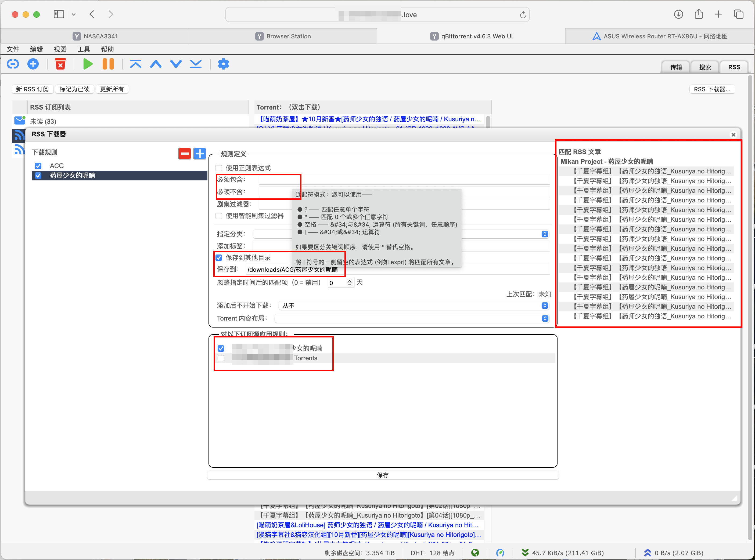The width and height of the screenshot is (755, 560).
Task: Click the Safari address bar
Action: coord(377,14)
